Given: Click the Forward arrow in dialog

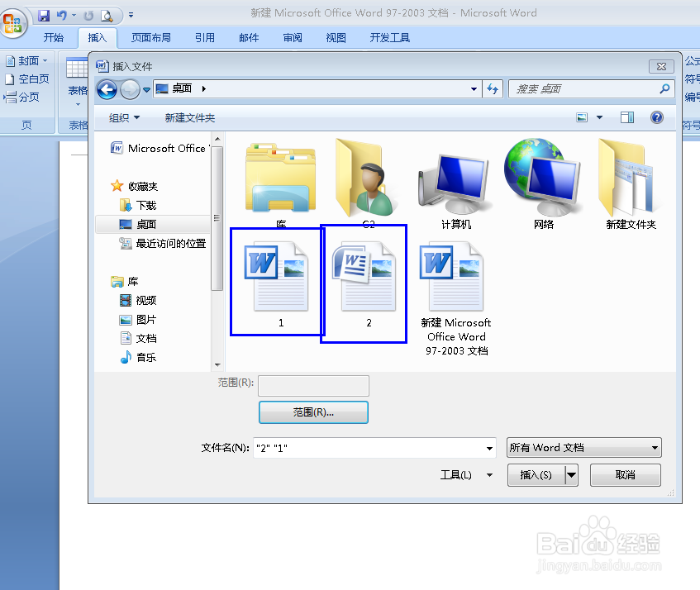Looking at the screenshot, I should pyautogui.click(x=130, y=89).
